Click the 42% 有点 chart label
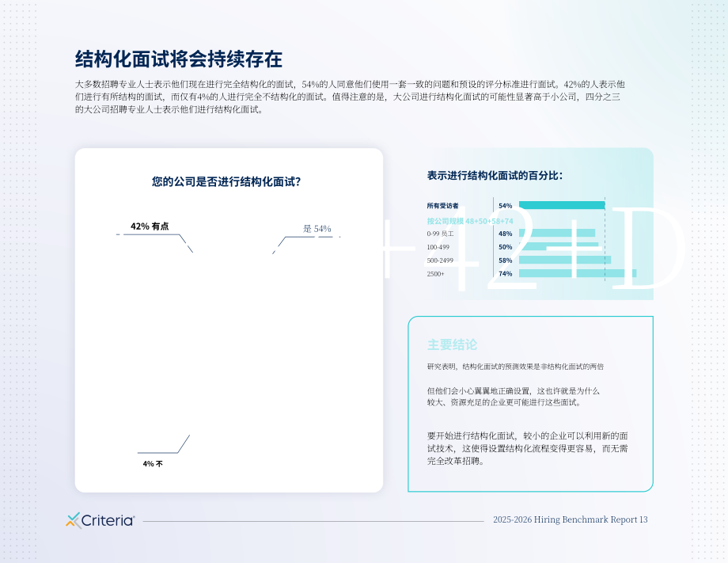 click(x=150, y=226)
